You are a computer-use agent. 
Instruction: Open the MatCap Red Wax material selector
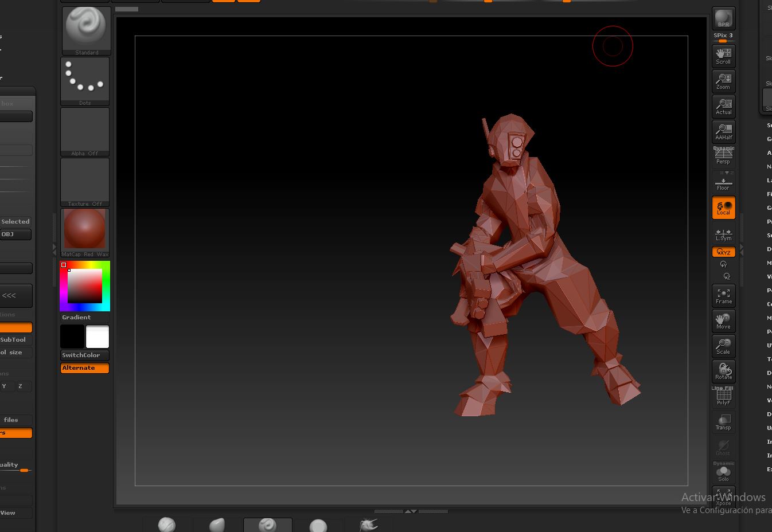(85, 233)
